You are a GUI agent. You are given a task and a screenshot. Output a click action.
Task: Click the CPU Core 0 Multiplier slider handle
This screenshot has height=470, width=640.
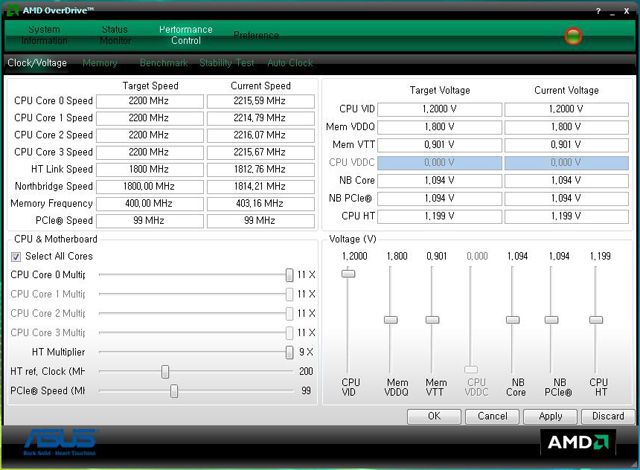tap(289, 275)
